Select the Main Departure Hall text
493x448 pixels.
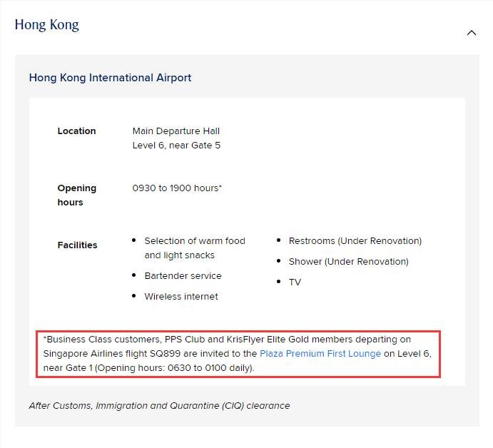(x=176, y=131)
